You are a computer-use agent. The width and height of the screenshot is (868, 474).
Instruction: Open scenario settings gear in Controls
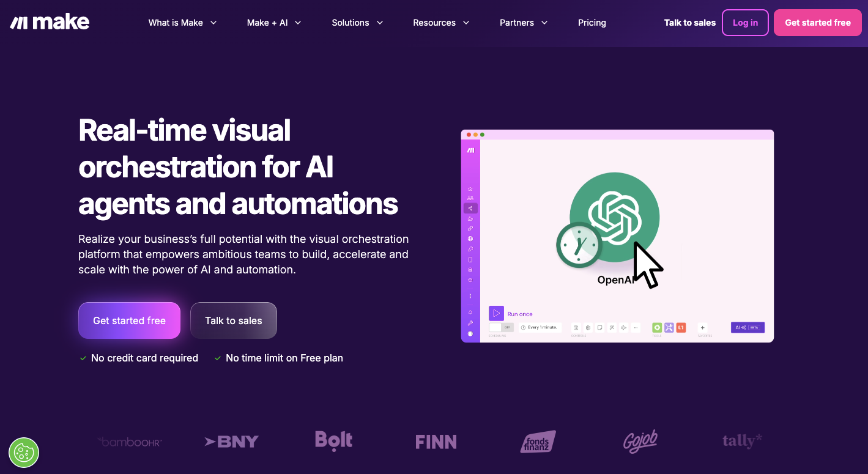[588, 328]
